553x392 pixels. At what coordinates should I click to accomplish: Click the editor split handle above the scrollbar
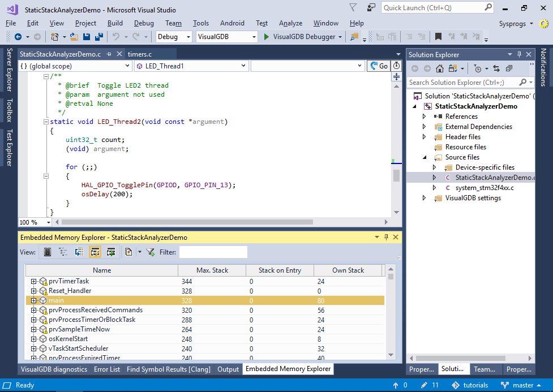(396, 76)
